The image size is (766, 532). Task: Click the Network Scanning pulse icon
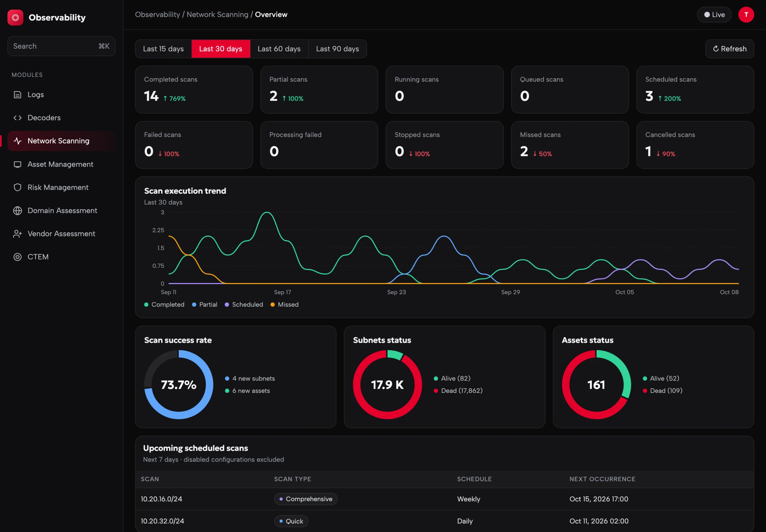coord(17,141)
